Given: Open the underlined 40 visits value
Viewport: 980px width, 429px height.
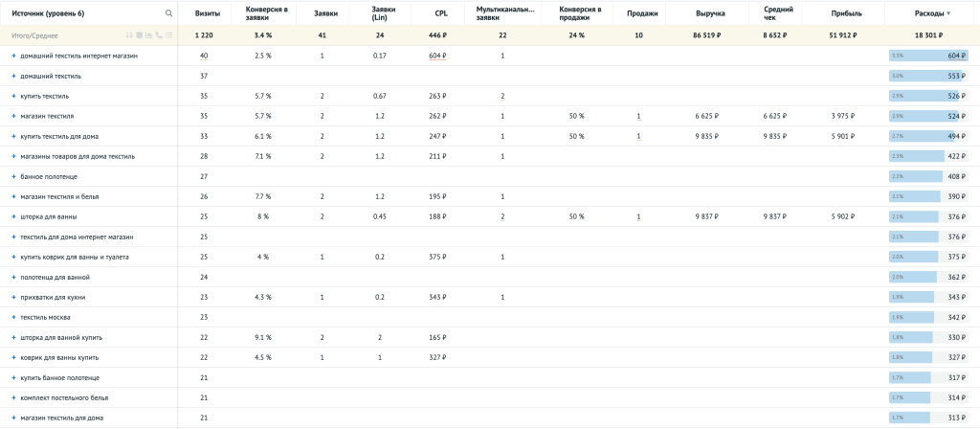Looking at the screenshot, I should click(204, 56).
